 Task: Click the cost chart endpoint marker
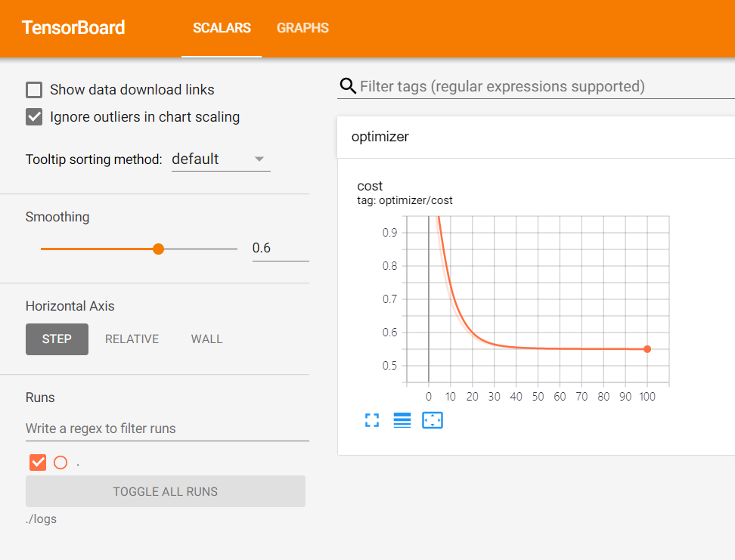pos(647,349)
